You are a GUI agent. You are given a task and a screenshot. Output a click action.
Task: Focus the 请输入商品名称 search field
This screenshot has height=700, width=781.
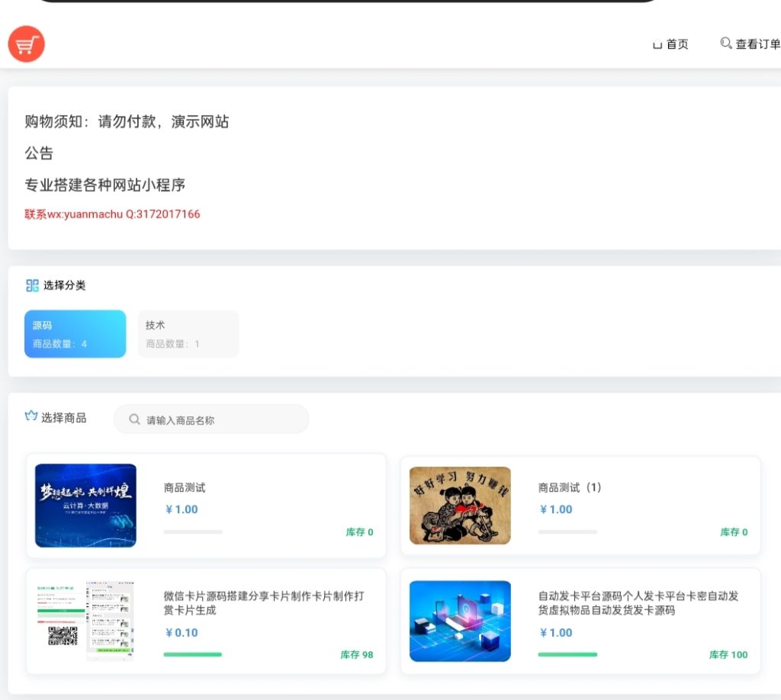pos(221,420)
